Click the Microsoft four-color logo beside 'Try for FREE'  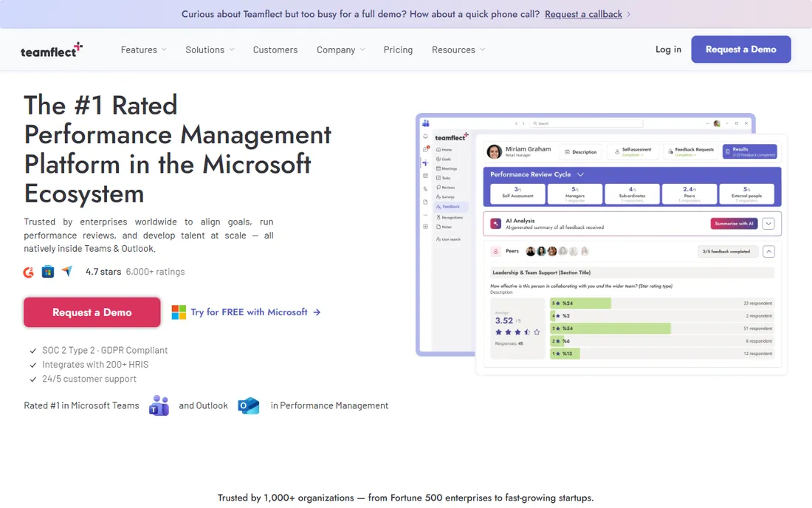(x=179, y=312)
